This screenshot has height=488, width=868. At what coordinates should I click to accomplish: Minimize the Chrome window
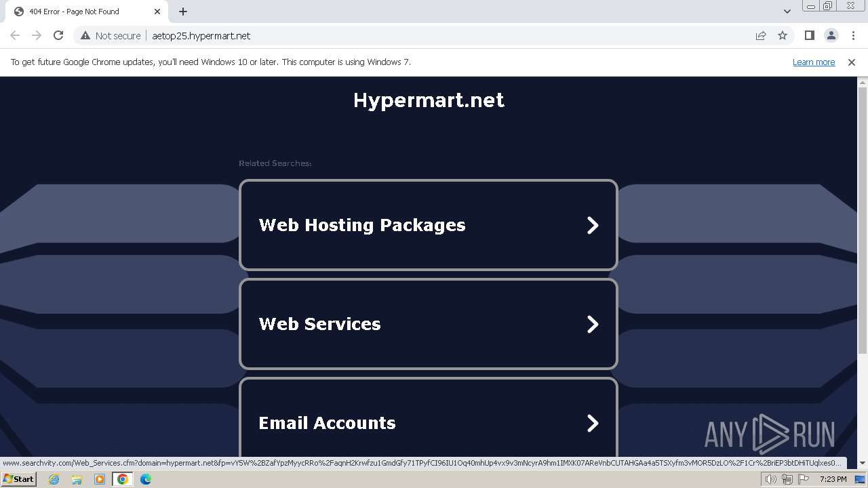(x=811, y=6)
